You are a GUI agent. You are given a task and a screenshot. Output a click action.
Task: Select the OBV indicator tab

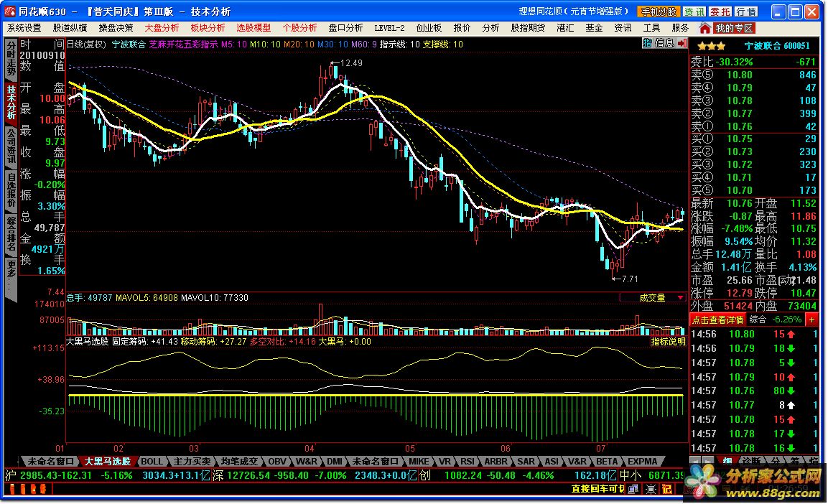point(277,461)
